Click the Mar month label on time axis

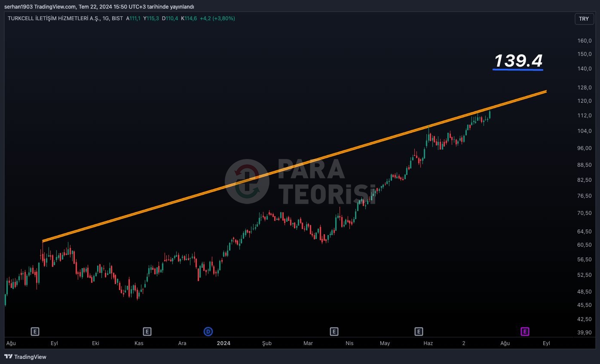[308, 343]
